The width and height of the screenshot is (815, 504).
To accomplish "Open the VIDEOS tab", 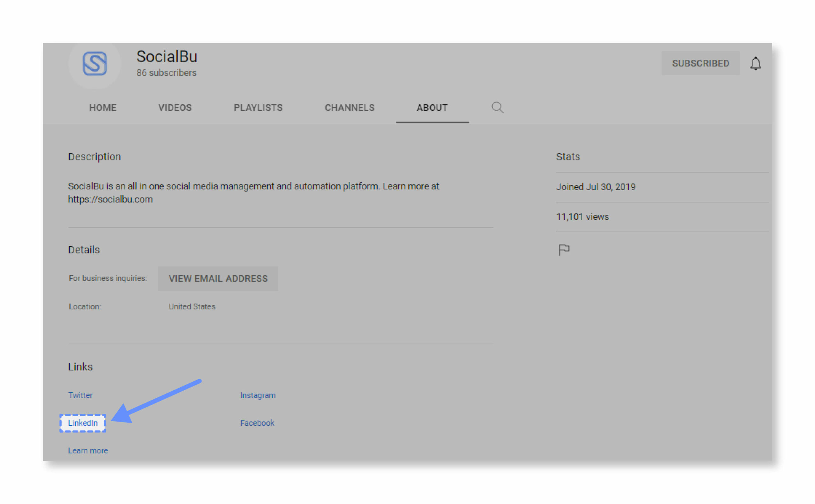I will 175,108.
